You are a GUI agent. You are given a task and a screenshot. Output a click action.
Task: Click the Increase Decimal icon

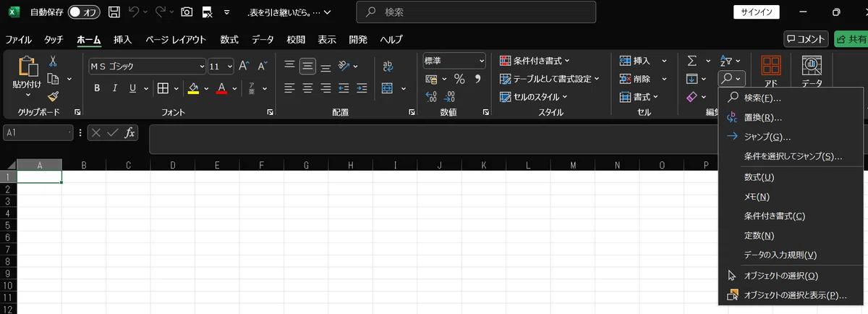click(x=432, y=97)
